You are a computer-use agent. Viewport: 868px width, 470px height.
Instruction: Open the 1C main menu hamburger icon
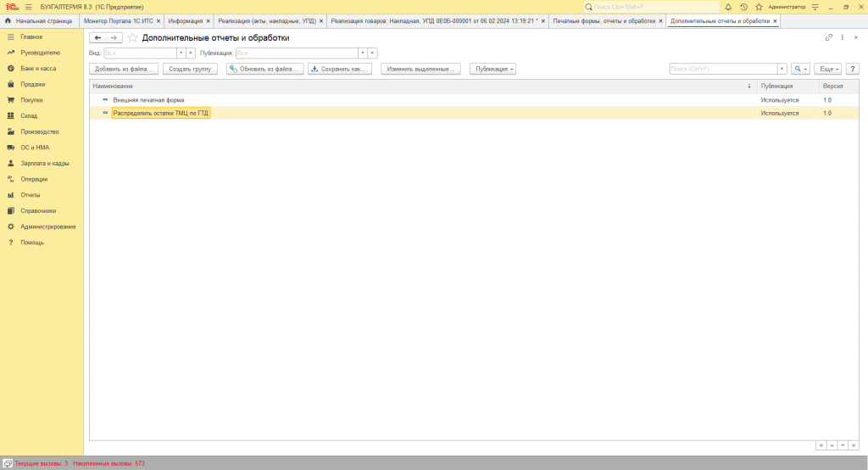click(x=28, y=7)
